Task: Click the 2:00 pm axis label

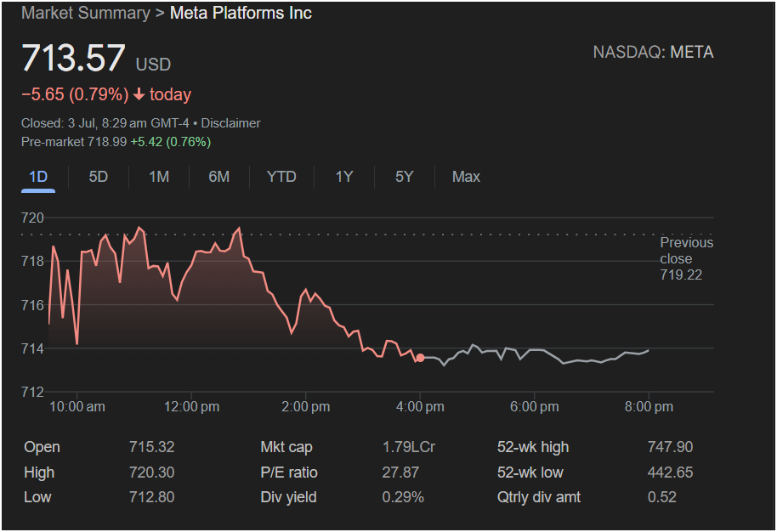Action: 306,407
